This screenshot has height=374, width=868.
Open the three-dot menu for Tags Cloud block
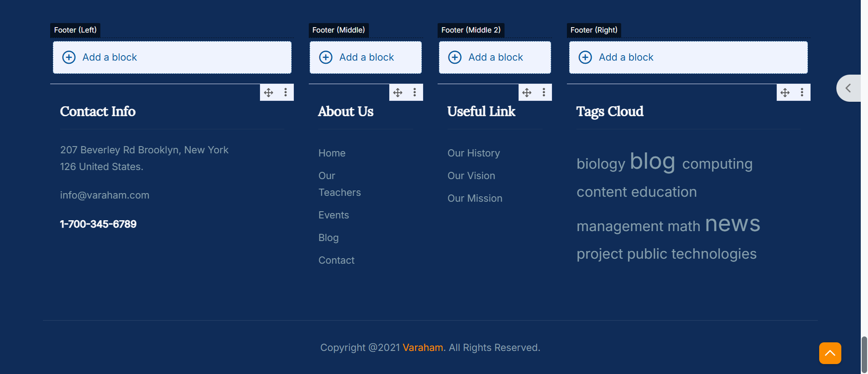[x=802, y=93]
